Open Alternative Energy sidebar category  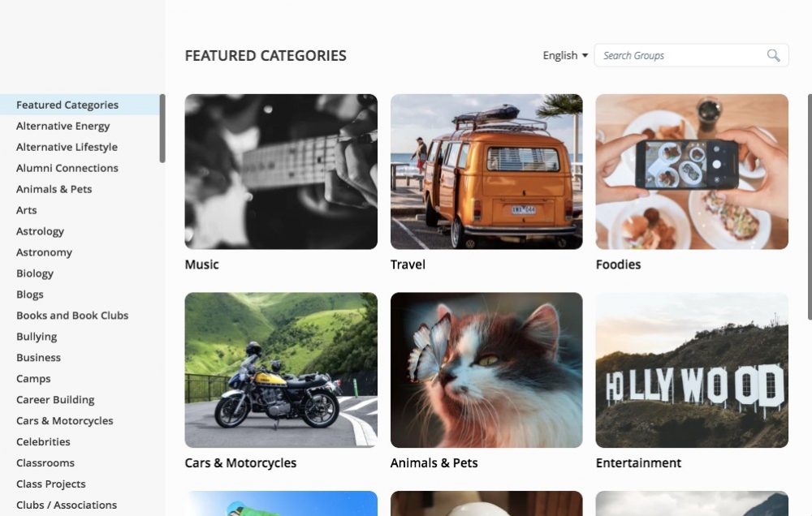click(63, 126)
